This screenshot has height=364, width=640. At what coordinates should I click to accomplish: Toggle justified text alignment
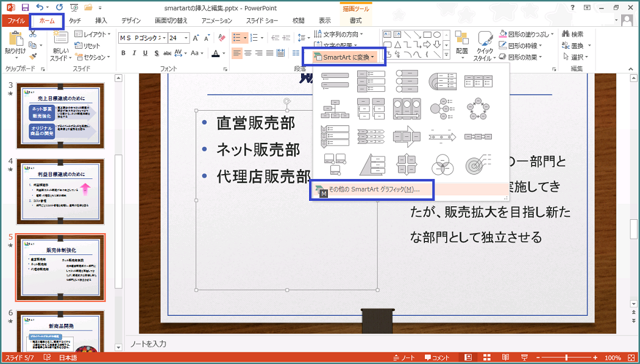[x=269, y=52]
